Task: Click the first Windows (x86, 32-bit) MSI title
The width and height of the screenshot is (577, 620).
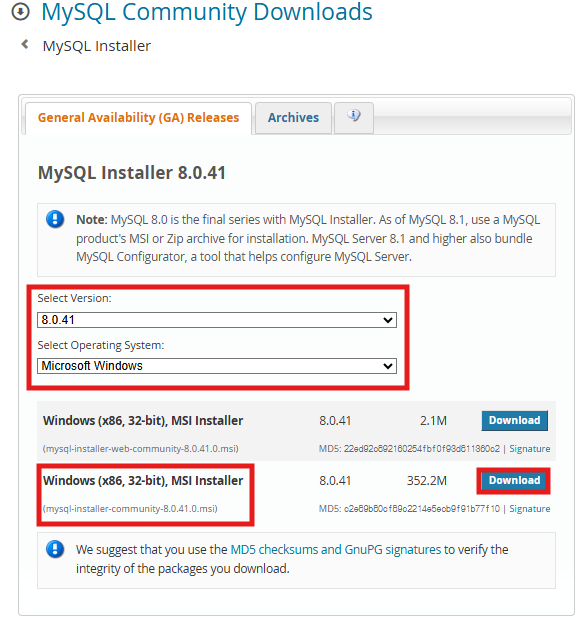Action: click(143, 421)
